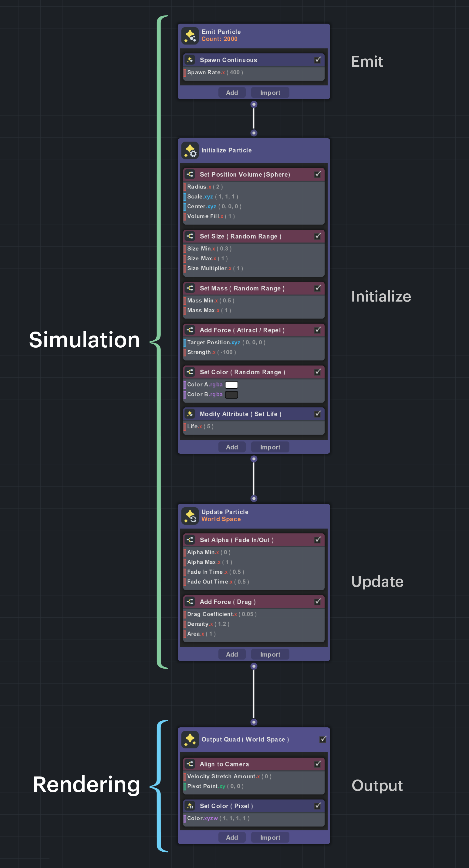The image size is (469, 868).
Task: Toggle Align to Camera checkbox
Action: click(x=317, y=764)
